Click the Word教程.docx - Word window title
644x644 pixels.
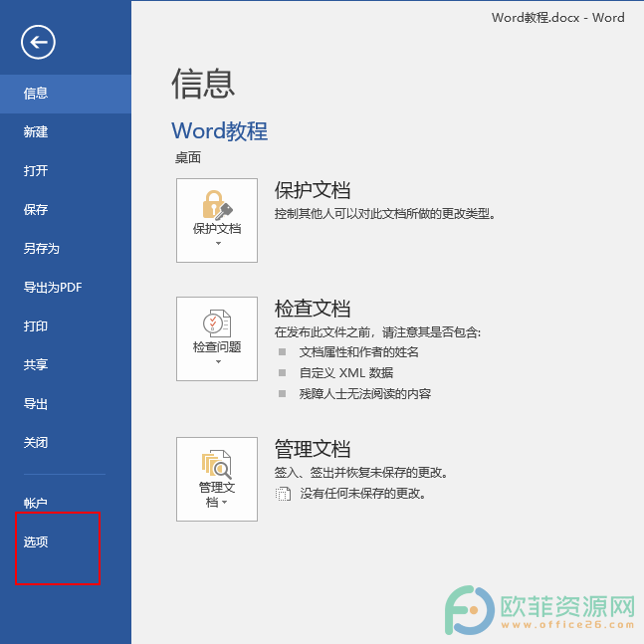(x=557, y=18)
